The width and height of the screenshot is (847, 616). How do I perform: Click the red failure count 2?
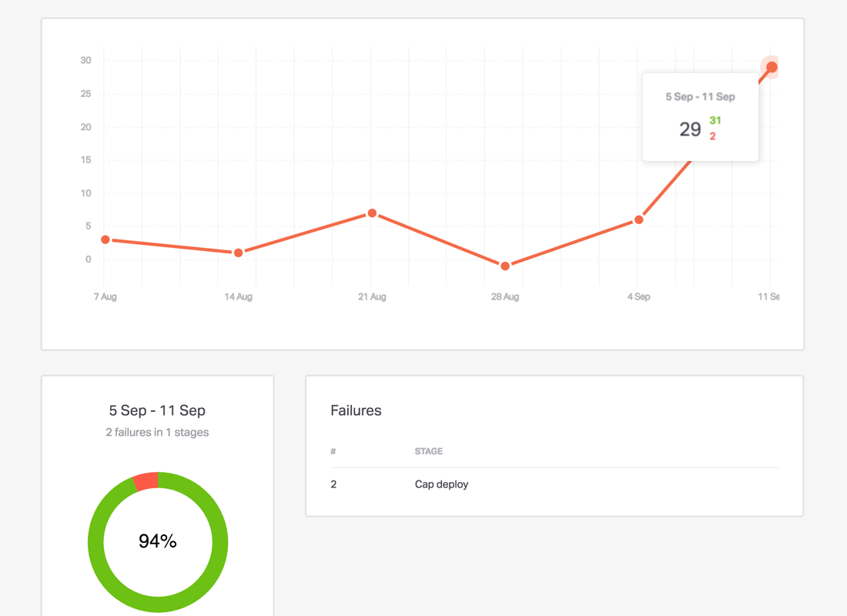point(712,136)
